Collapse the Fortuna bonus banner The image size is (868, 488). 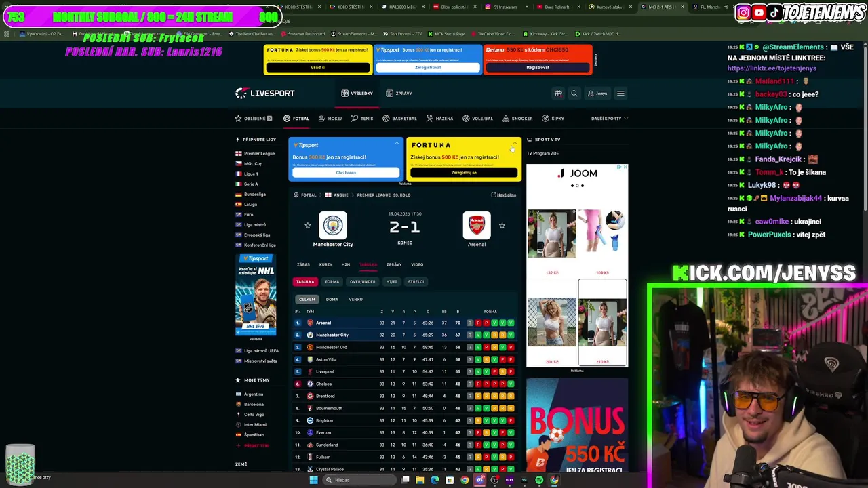pos(513,143)
